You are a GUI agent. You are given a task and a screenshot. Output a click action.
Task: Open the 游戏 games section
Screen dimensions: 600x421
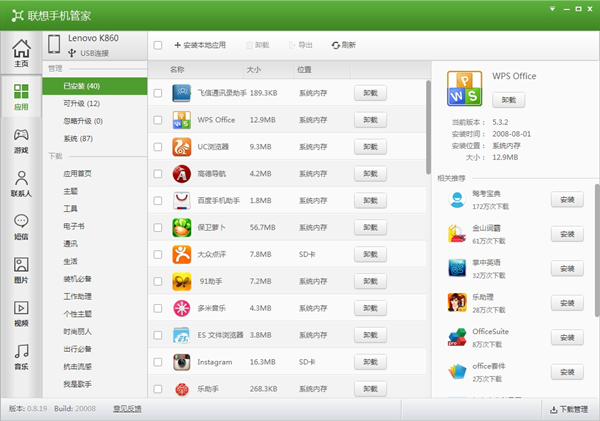21,140
